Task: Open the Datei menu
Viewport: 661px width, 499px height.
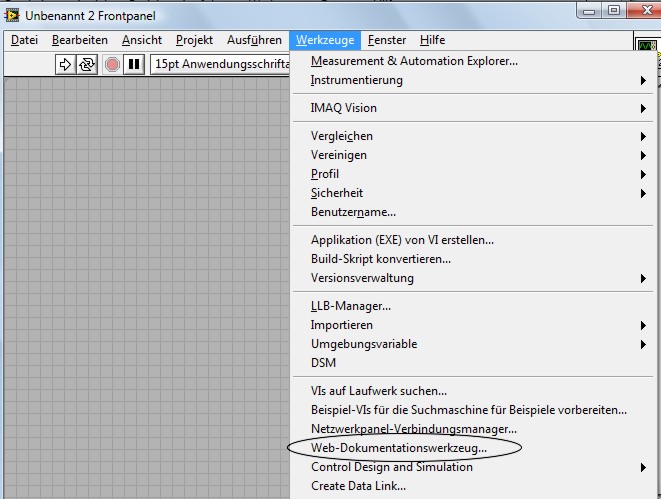Action: click(x=24, y=40)
